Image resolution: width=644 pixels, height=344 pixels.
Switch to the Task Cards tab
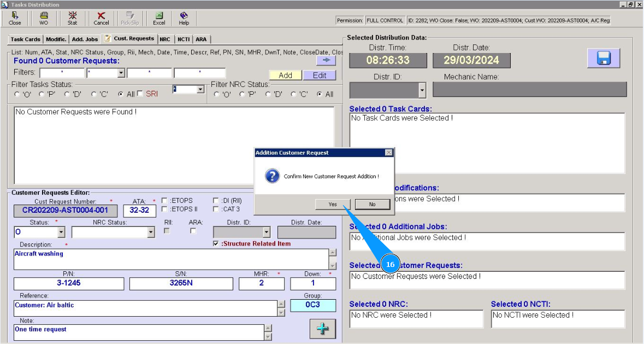(26, 39)
